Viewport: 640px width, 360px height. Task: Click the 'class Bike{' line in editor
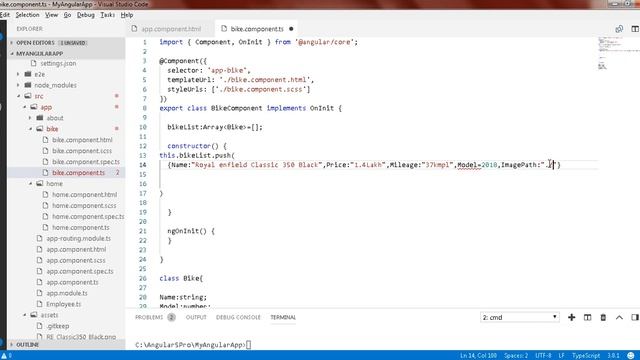coord(181,278)
